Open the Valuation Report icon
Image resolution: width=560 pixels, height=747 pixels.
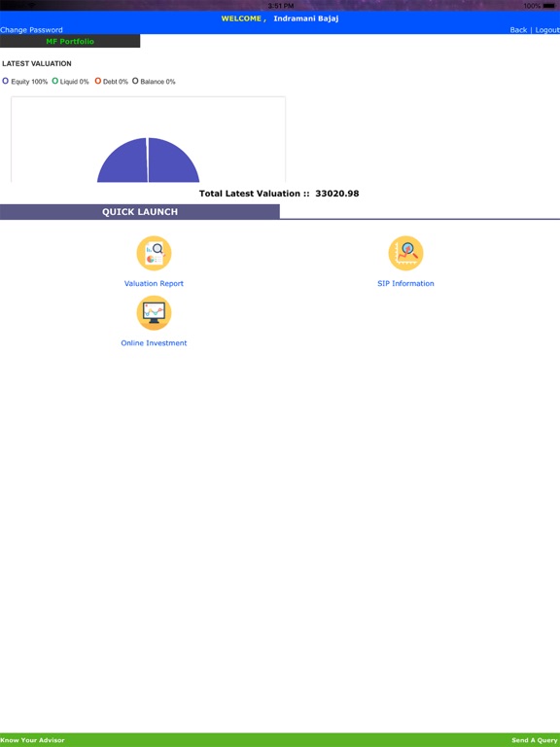click(154, 253)
